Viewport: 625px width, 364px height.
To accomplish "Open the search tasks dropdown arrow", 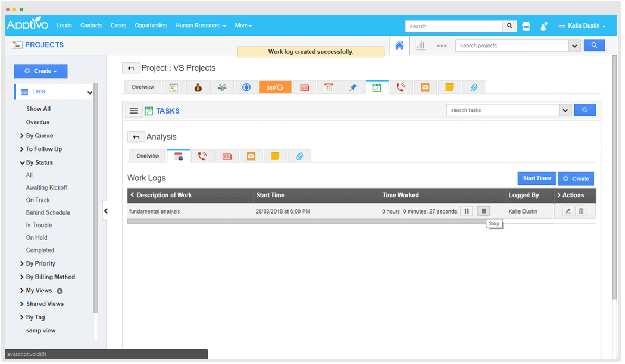I will click(565, 110).
